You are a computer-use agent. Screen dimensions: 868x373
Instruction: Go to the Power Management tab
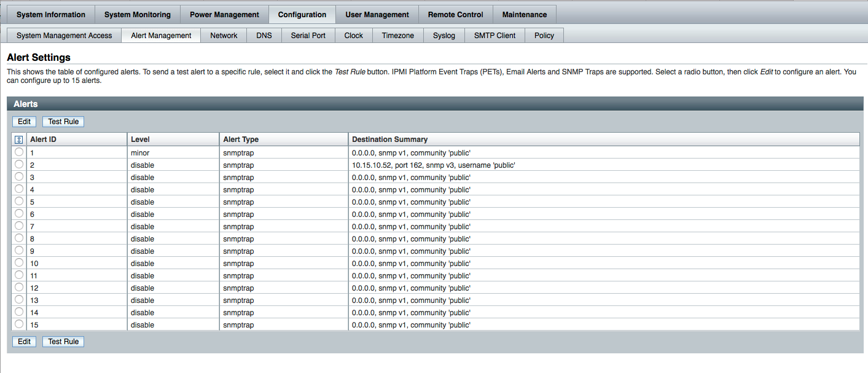224,15
